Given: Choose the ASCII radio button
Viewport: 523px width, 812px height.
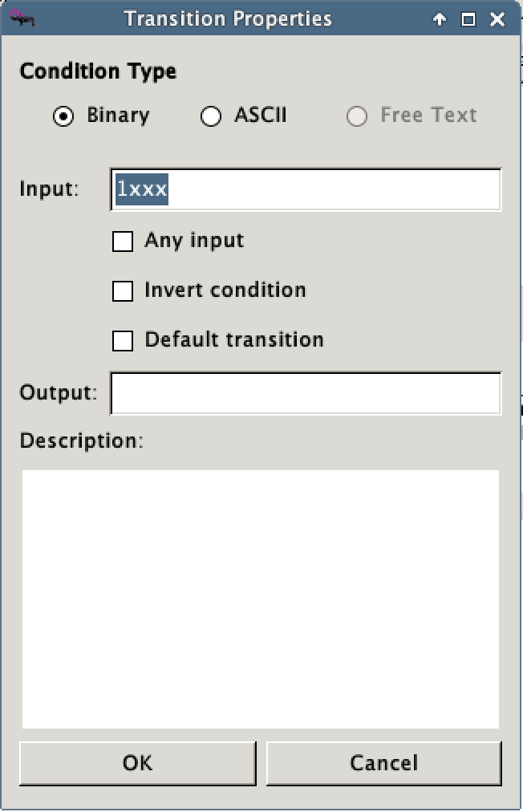Looking at the screenshot, I should pos(211,116).
